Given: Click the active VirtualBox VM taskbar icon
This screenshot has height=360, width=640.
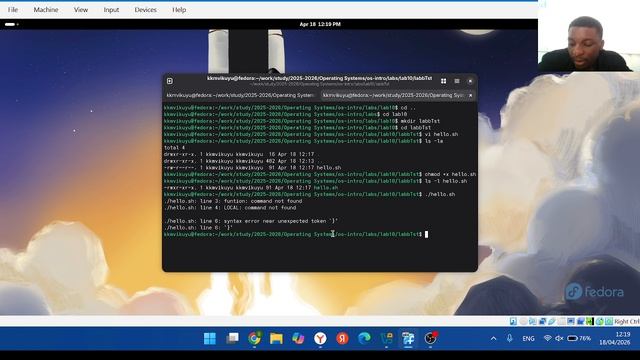Looking at the screenshot, I should pos(408,338).
